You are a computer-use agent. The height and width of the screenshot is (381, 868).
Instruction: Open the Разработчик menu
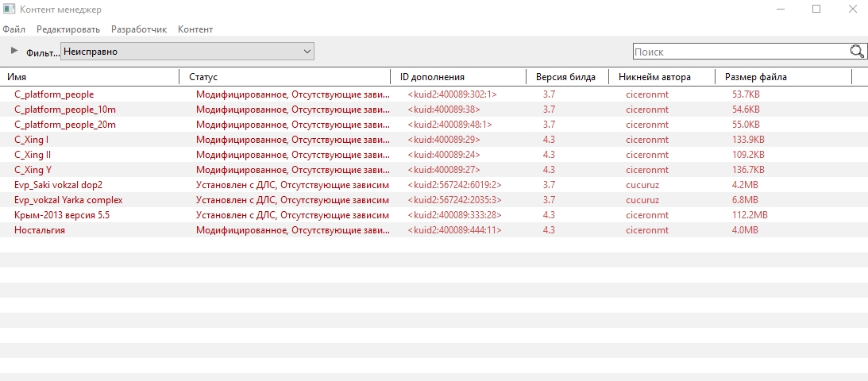[x=139, y=29]
